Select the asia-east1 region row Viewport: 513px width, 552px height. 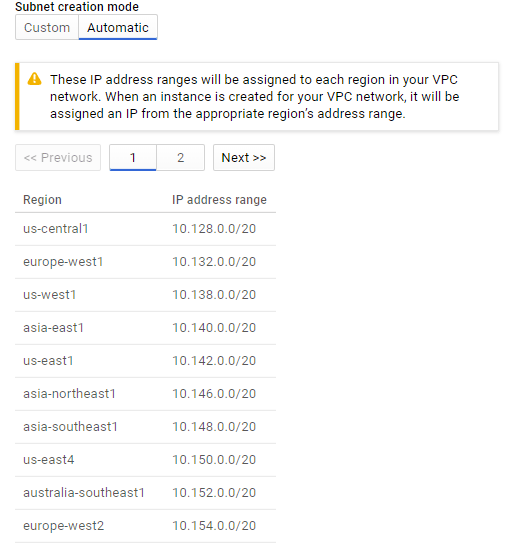pyautogui.click(x=145, y=328)
